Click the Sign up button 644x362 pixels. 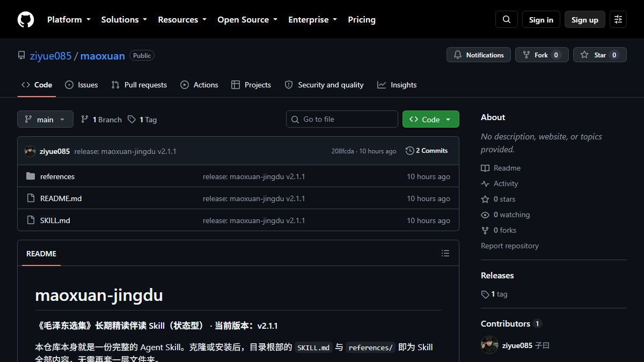point(585,20)
